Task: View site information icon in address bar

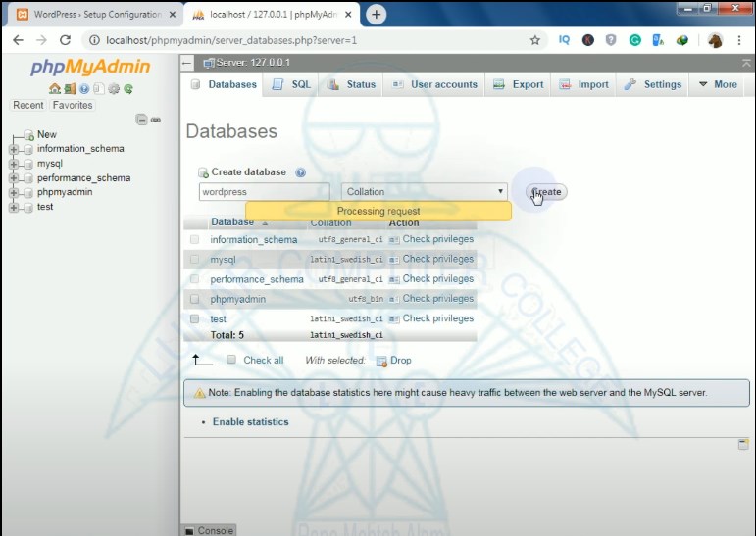Action: pyautogui.click(x=94, y=40)
